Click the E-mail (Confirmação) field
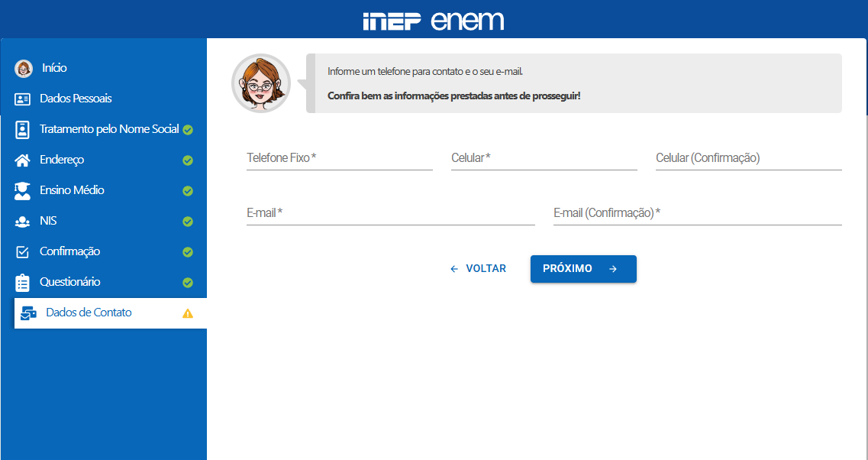This screenshot has height=460, width=868. pyautogui.click(x=697, y=214)
